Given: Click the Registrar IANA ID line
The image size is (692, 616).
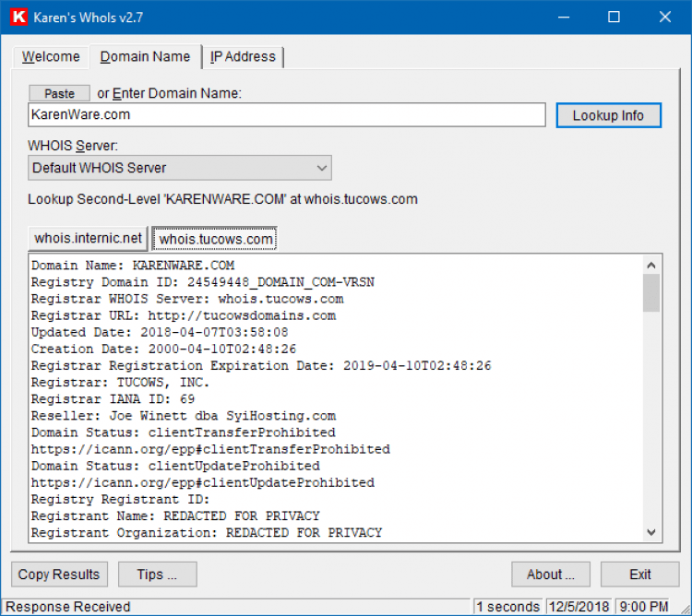Looking at the screenshot, I should (x=113, y=399).
